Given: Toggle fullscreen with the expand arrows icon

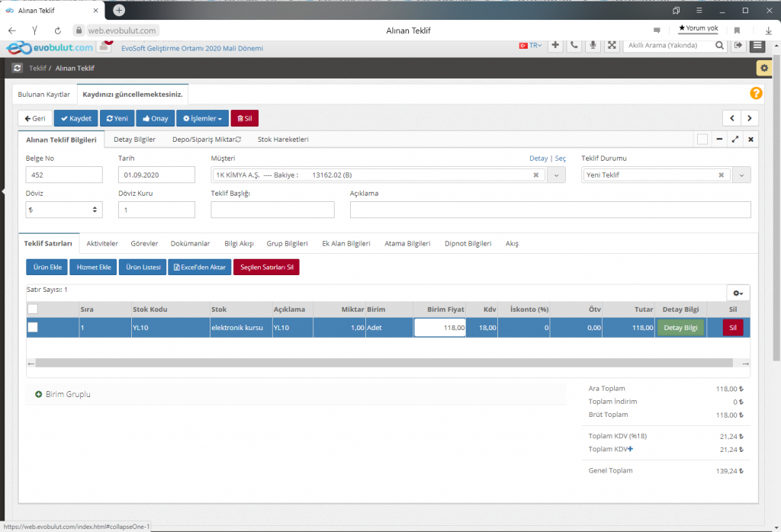Looking at the screenshot, I should pyautogui.click(x=612, y=46).
